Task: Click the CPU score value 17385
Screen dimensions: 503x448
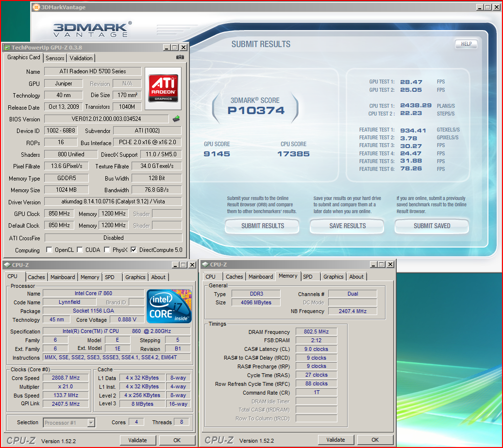Action: coord(294,154)
